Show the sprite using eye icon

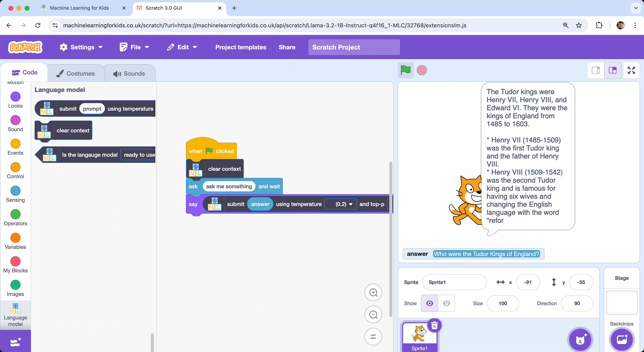pyautogui.click(x=430, y=303)
